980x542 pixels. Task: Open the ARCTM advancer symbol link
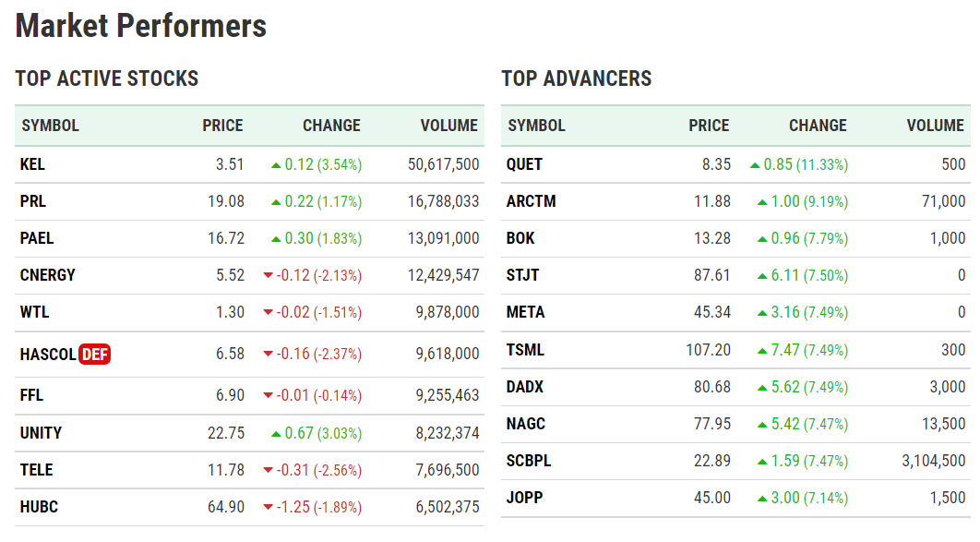[x=531, y=201]
